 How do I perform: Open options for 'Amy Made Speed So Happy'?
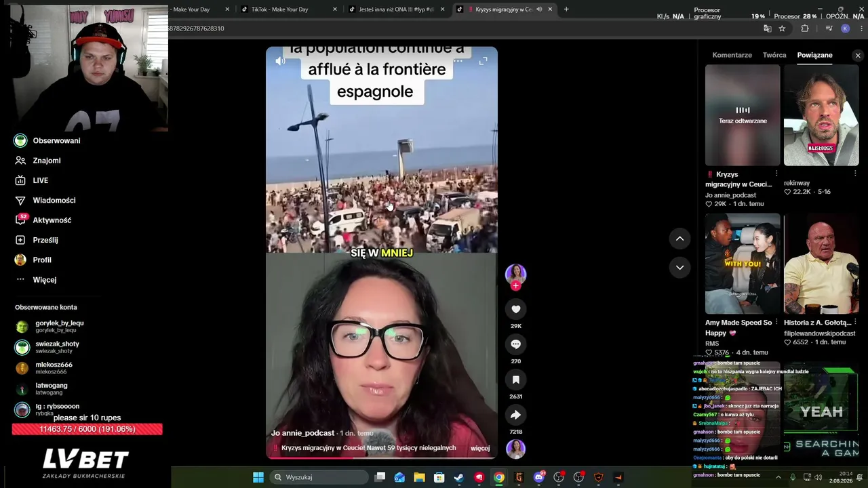[776, 323]
